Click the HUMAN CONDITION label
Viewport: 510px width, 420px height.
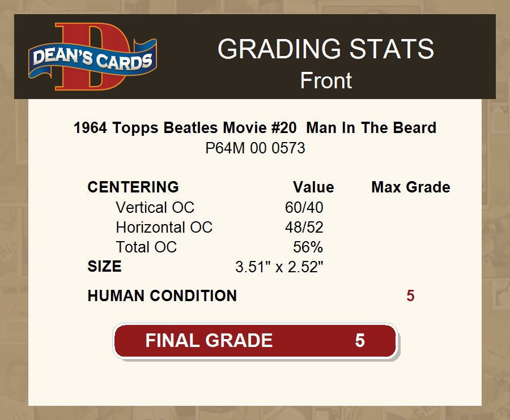(x=162, y=295)
